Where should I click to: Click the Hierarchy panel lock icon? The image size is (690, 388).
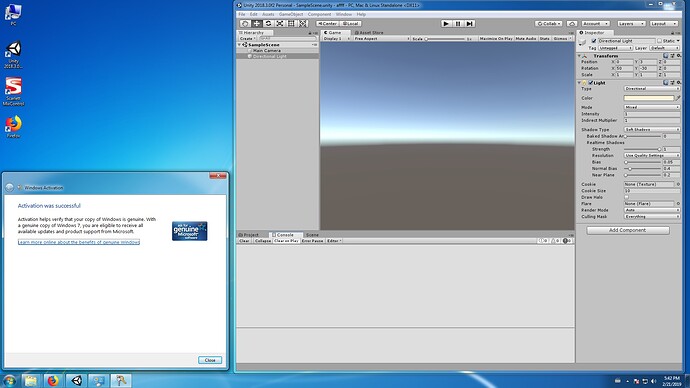(x=310, y=33)
